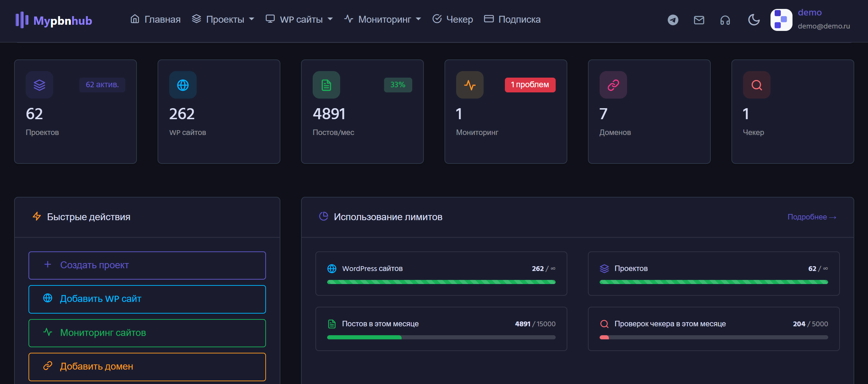Expand the Проекты dropdown menu
Image resolution: width=868 pixels, height=384 pixels.
[223, 20]
